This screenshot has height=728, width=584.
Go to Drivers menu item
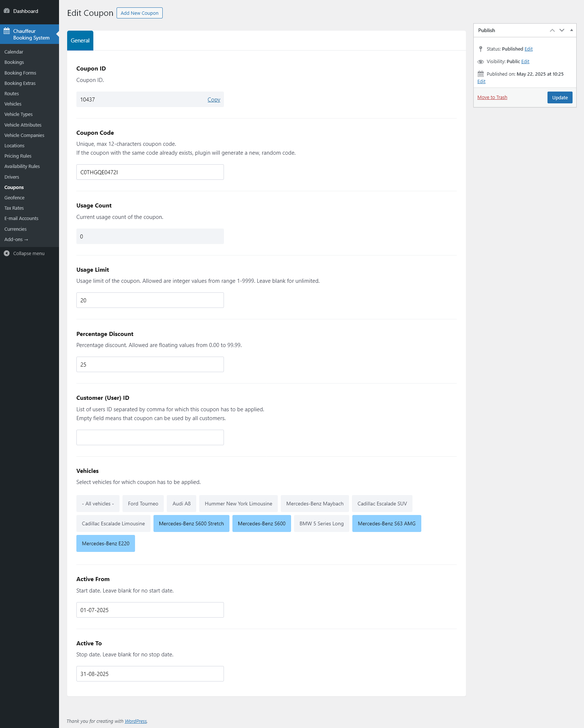[12, 177]
